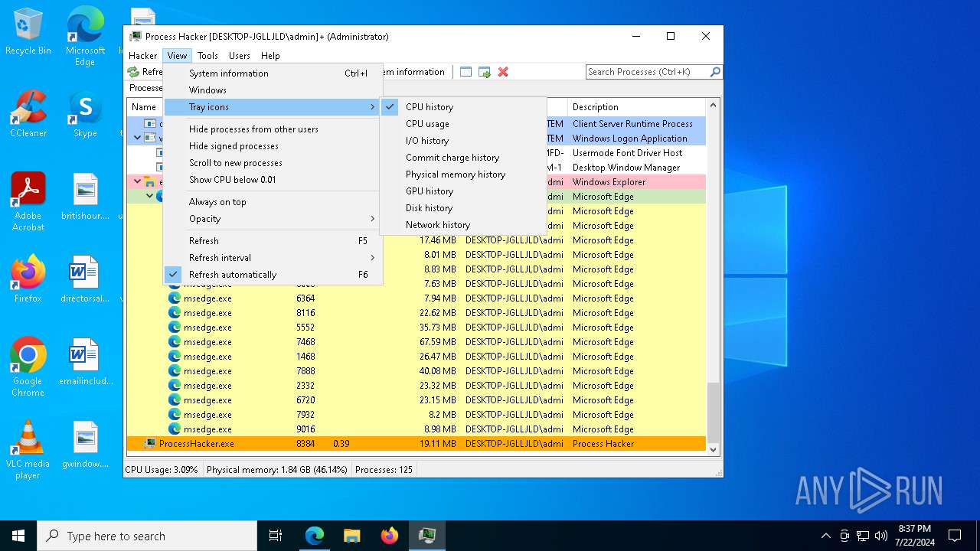
Task: Open Google Chrome desktop shortcut
Action: pos(28,367)
